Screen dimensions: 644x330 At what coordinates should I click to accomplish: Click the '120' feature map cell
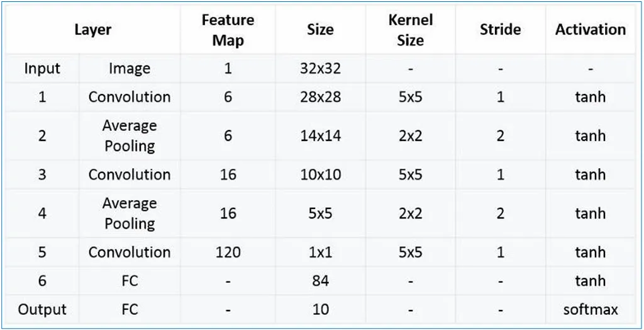(x=227, y=252)
